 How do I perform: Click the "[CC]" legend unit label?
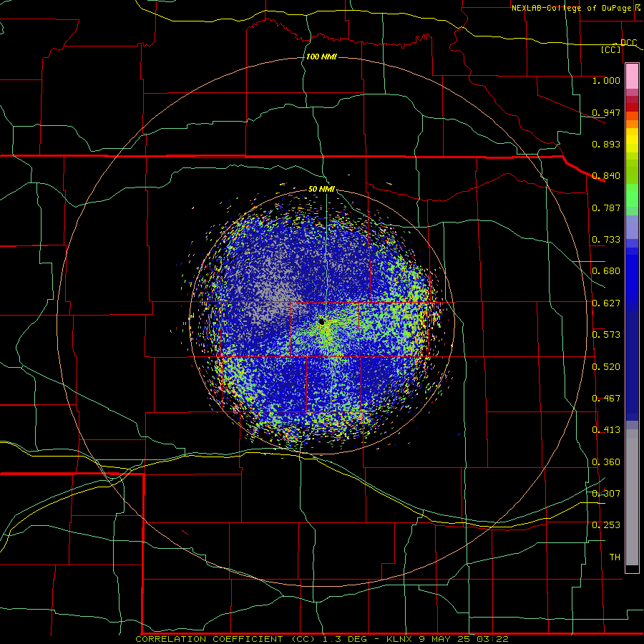tap(611, 49)
